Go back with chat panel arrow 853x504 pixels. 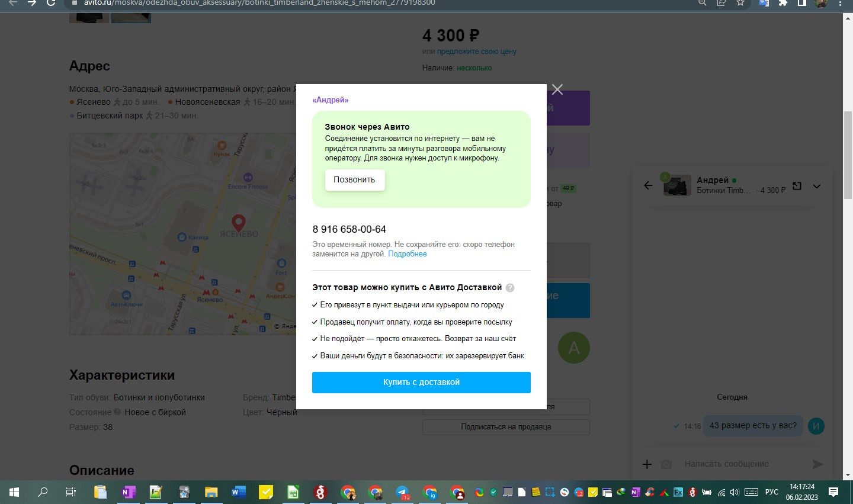point(648,186)
